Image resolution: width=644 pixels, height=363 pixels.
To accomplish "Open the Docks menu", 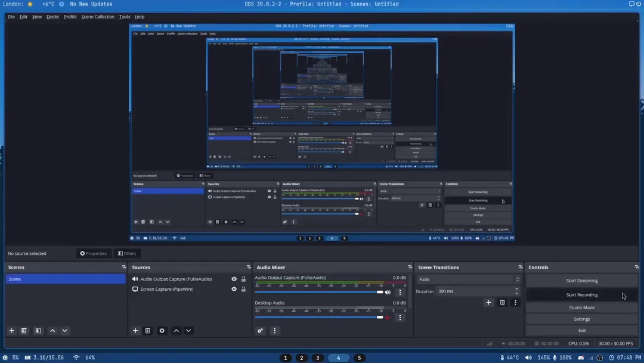I will [x=52, y=17].
